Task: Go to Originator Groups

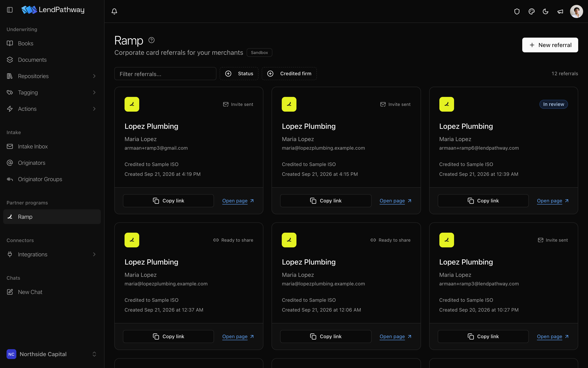Action: coord(52,179)
